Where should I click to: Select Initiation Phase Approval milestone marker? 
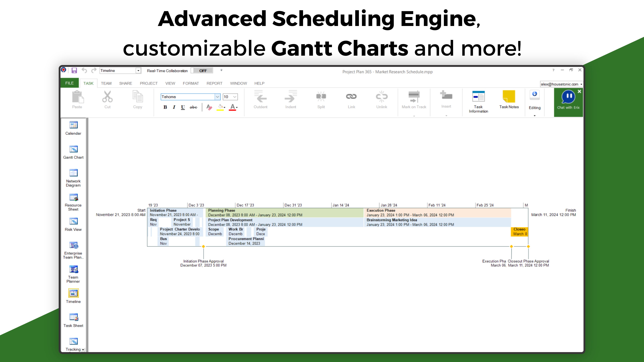[x=203, y=247]
